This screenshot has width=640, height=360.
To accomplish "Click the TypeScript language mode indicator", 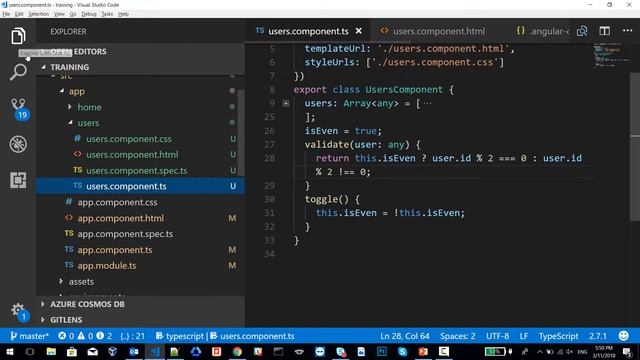I will click(x=558, y=336).
